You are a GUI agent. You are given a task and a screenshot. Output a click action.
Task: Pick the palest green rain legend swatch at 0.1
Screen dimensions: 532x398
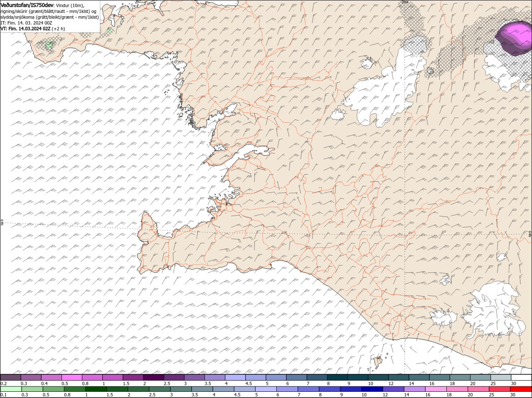click(11, 389)
